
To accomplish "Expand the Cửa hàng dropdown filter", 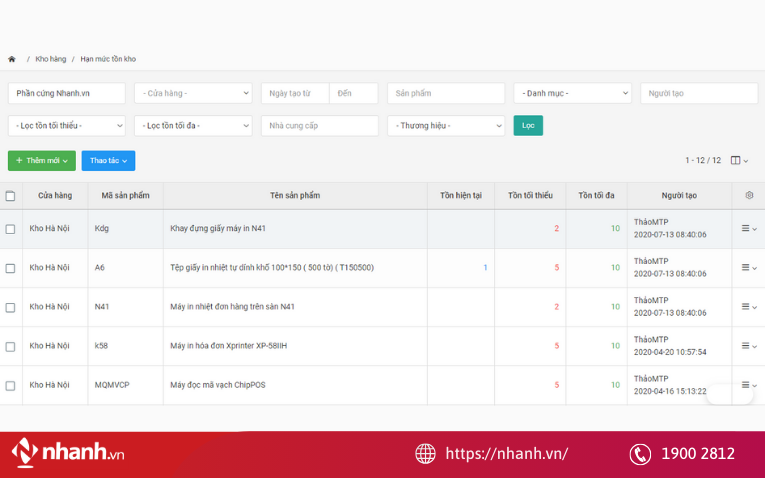I will pos(193,93).
